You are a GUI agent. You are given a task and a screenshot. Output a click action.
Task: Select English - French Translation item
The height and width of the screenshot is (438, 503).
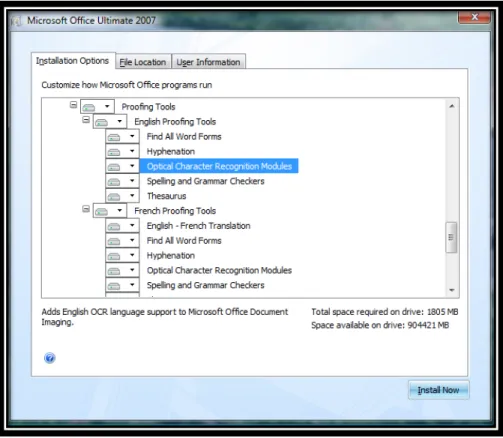[x=199, y=226]
